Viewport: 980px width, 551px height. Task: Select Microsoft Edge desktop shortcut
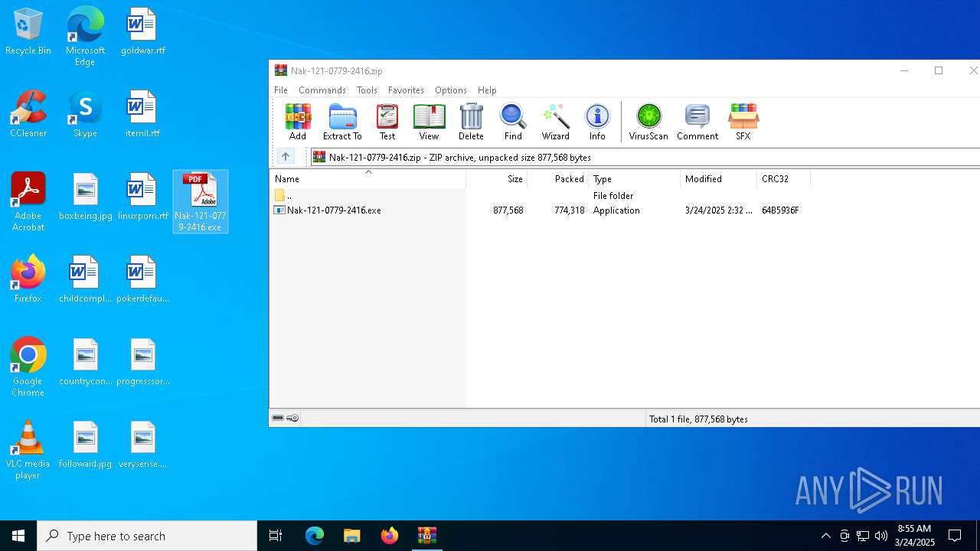(85, 37)
